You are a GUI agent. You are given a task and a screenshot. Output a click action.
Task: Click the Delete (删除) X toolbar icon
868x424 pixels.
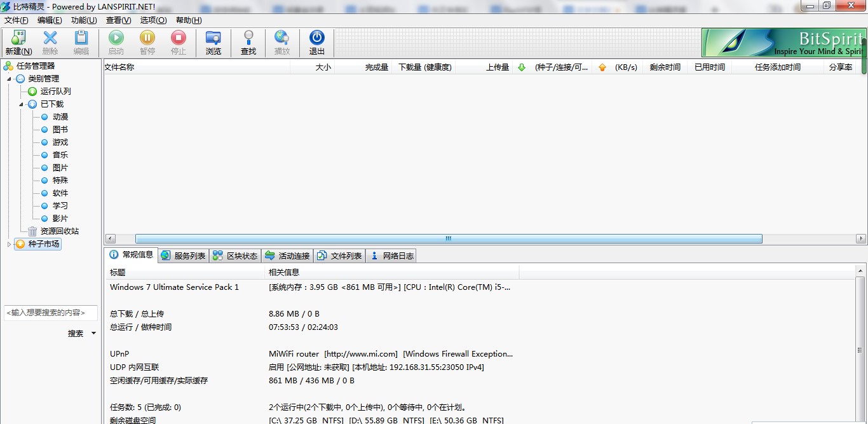point(50,38)
